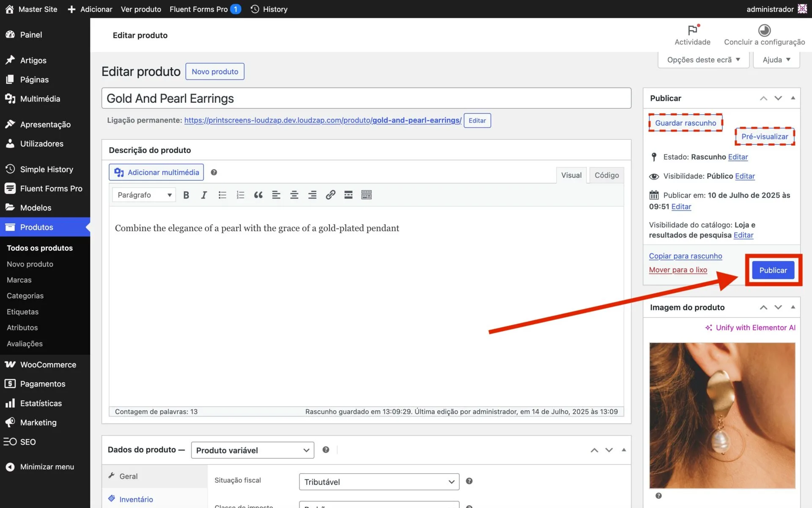Toggle the editor toolbar kitchen sink
The image size is (812, 508).
366,195
